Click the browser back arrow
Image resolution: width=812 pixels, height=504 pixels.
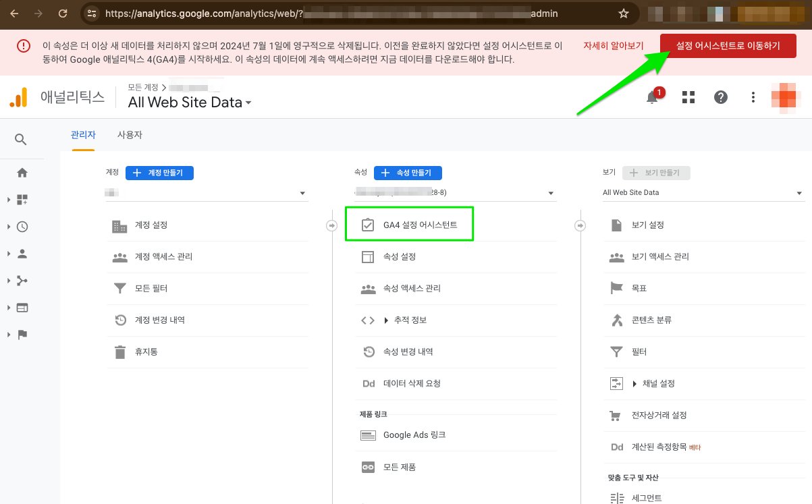(15, 13)
